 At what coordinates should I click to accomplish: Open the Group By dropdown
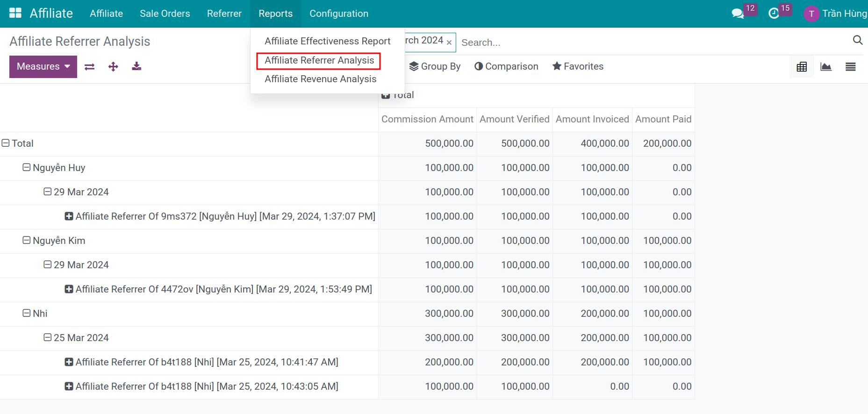[x=435, y=66]
